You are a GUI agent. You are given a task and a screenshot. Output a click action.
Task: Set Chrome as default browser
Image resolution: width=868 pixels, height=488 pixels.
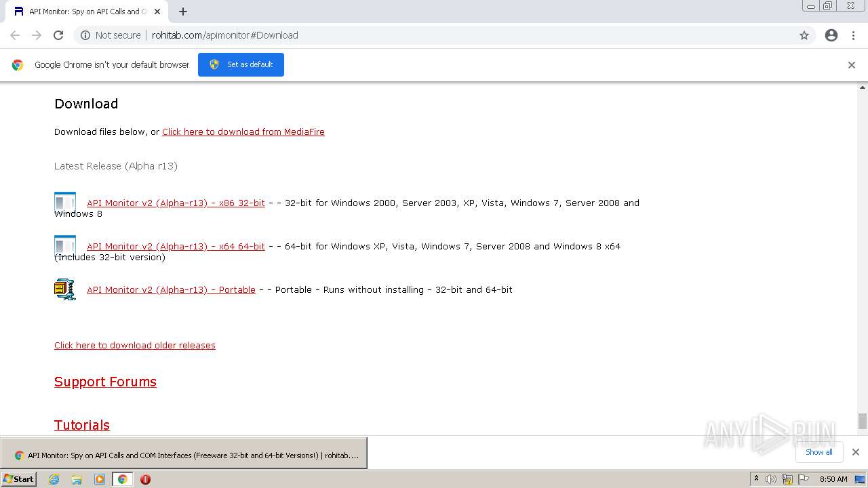pyautogui.click(x=241, y=64)
